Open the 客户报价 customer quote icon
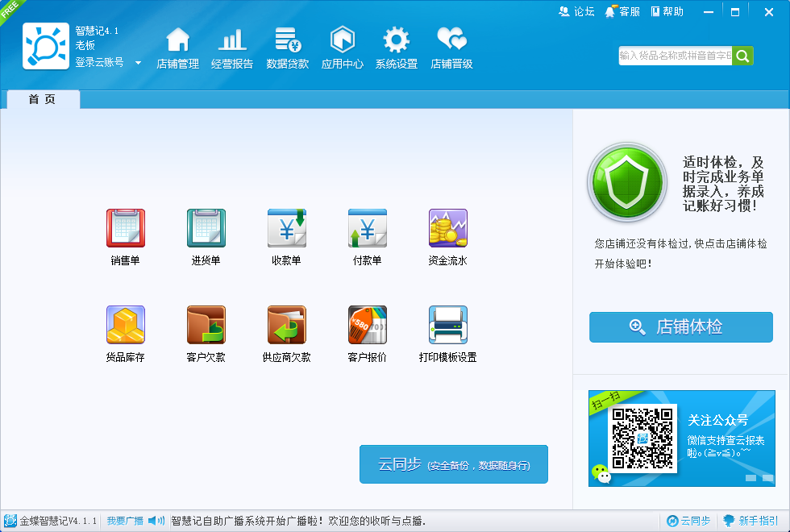Screen dimensions: 790x532 coord(368,325)
